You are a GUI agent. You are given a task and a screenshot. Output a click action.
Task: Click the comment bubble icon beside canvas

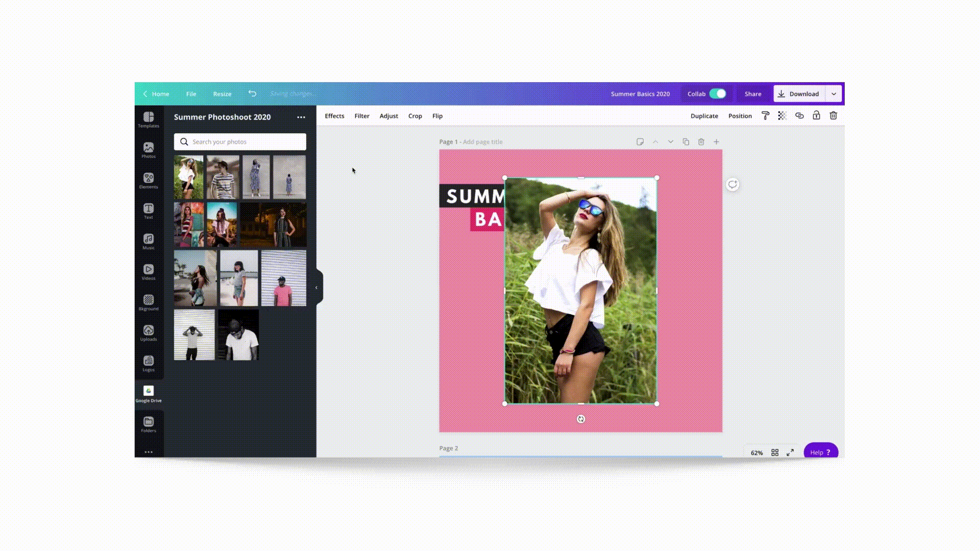pyautogui.click(x=732, y=185)
